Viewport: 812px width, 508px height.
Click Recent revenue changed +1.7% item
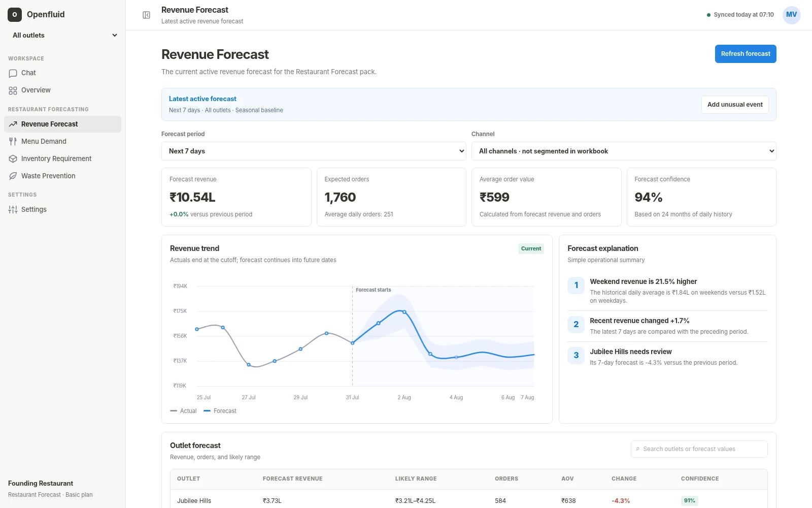(667, 326)
